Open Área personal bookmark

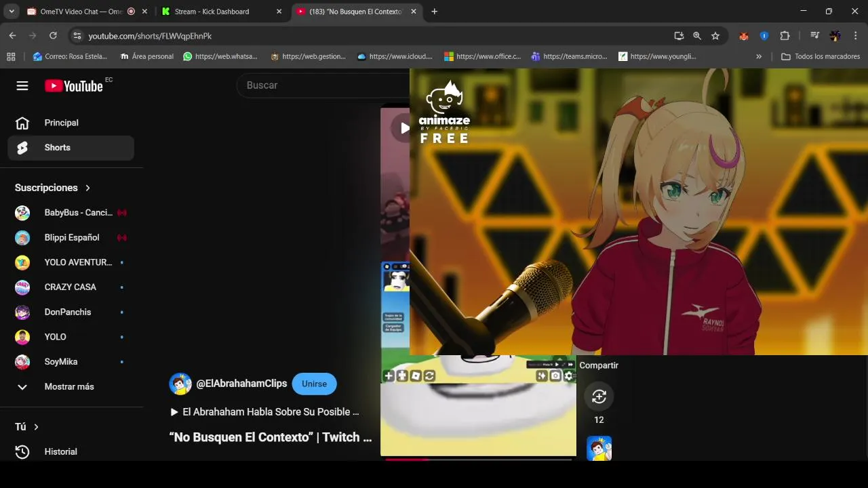pos(147,56)
